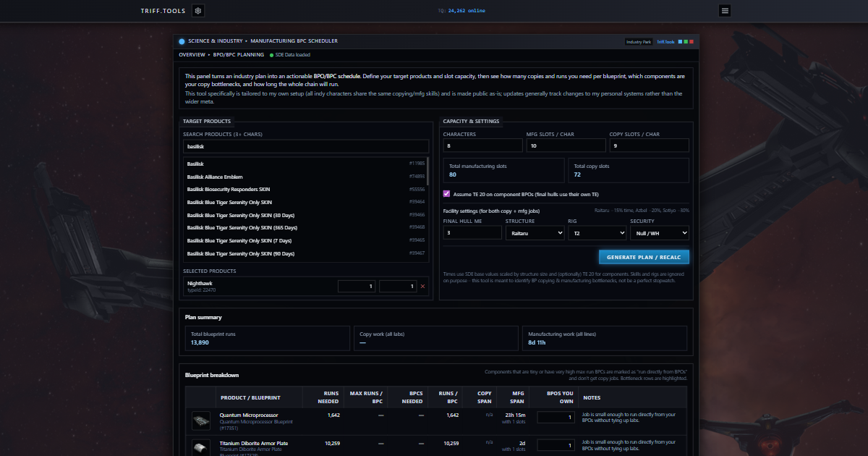Select Basilisk Alliance Emblem result
Screen dimensions: 868x456
coord(305,177)
